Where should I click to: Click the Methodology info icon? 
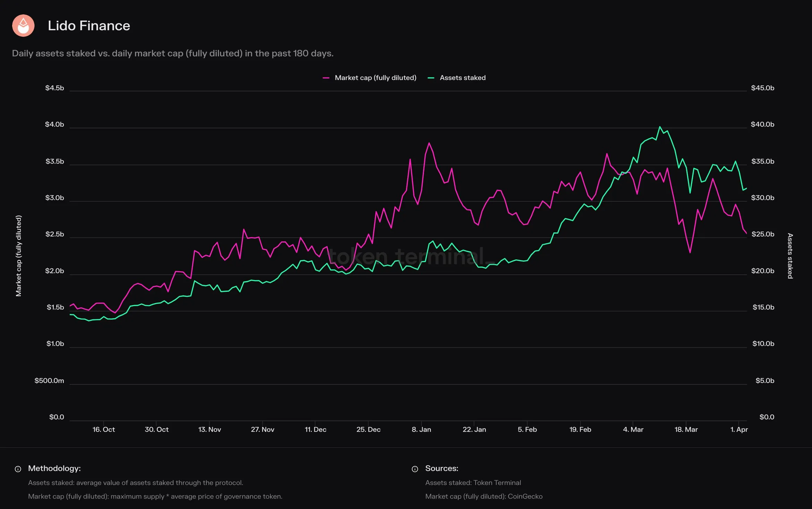point(18,469)
